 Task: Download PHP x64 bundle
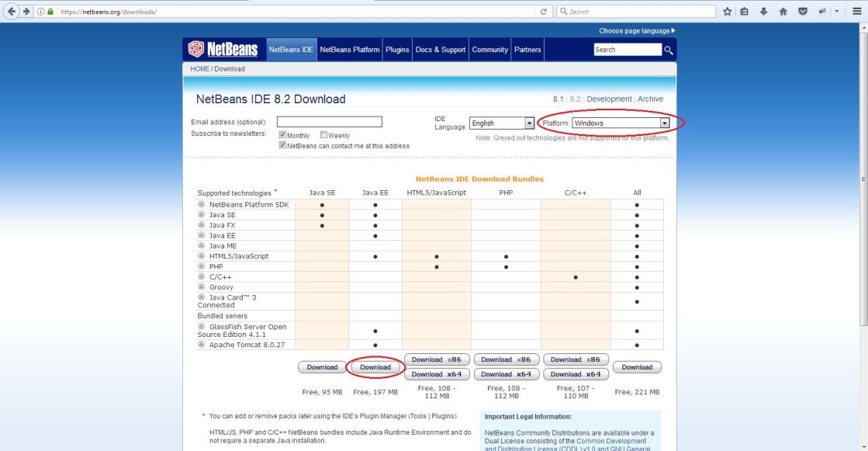[506, 374]
